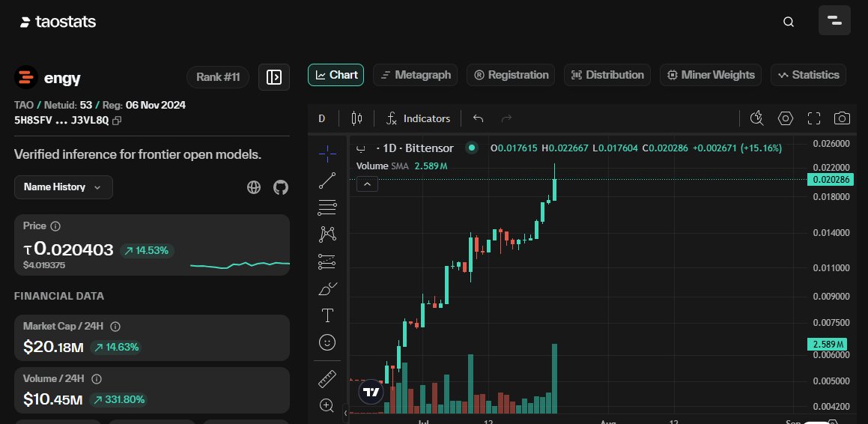Select the brush drawing tool
The image size is (868, 424).
[x=327, y=288]
